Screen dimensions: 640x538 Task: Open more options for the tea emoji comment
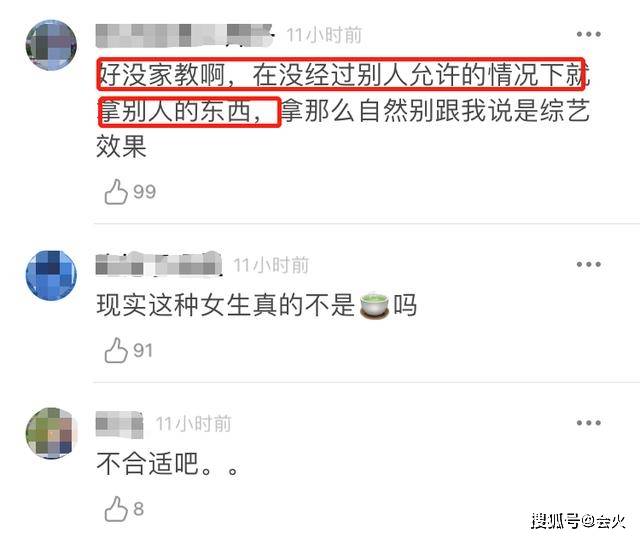click(588, 265)
